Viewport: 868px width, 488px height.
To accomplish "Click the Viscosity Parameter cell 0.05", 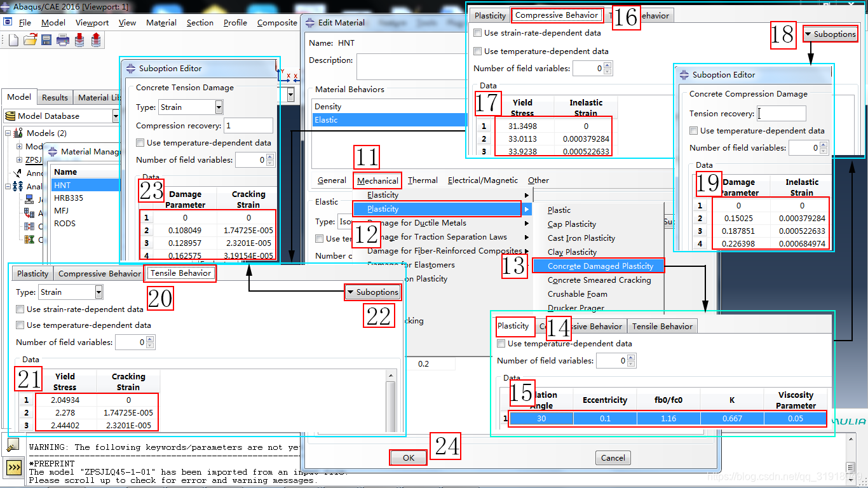I will point(795,419).
